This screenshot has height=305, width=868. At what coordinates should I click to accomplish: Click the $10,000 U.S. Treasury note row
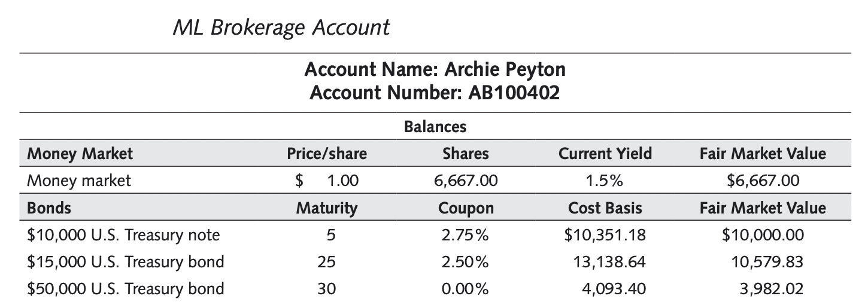point(123,235)
